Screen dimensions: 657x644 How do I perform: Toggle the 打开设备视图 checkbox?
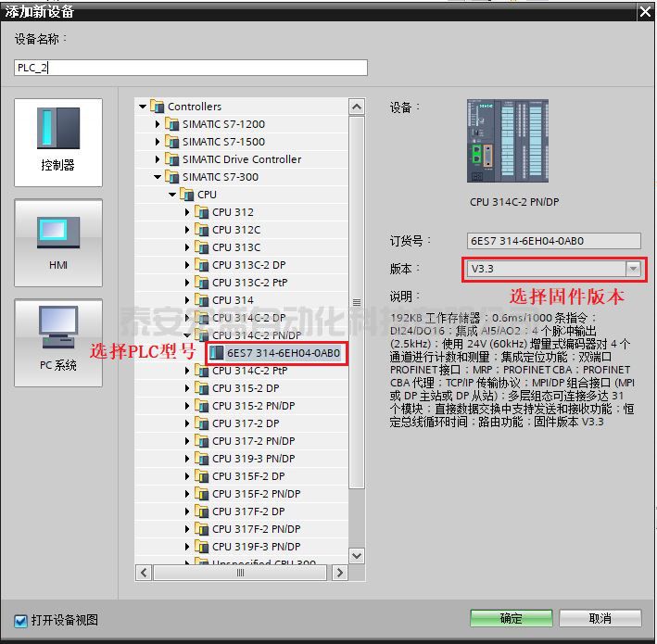coord(21,620)
